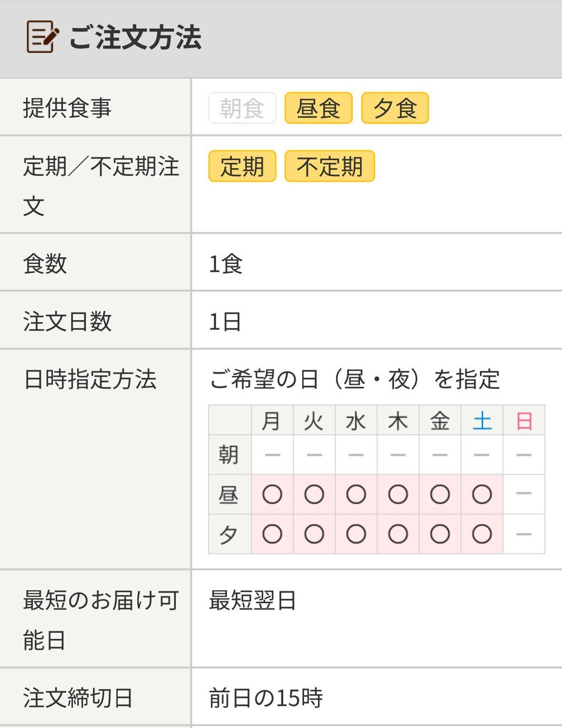The height and width of the screenshot is (728, 562).
Task: Click the ご注文方法 section heading
Action: (x=135, y=38)
